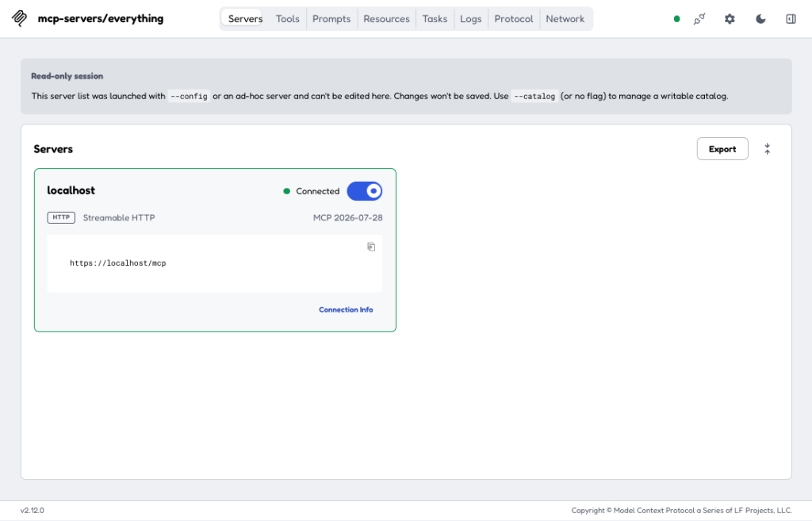This screenshot has width=812, height=521.
Task: Open the Tools tab
Action: 287,19
